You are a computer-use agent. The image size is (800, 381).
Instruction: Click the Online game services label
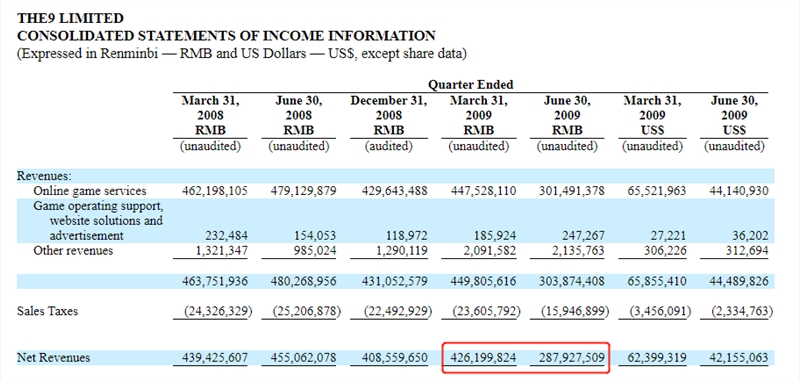(90, 191)
